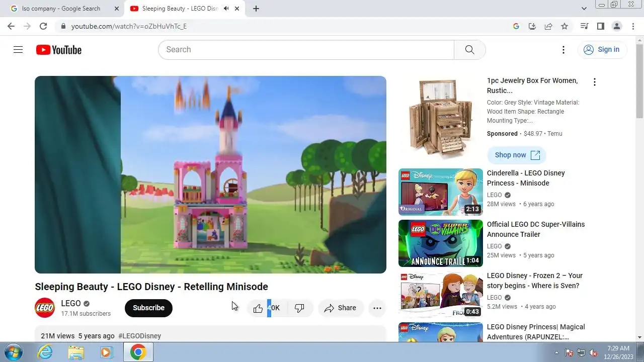The image size is (644, 362).
Task: Open Chrome three-dot menu
Action: click(632, 26)
